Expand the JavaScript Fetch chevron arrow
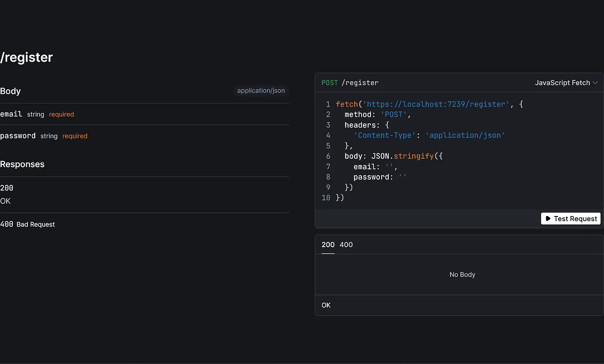 click(596, 83)
